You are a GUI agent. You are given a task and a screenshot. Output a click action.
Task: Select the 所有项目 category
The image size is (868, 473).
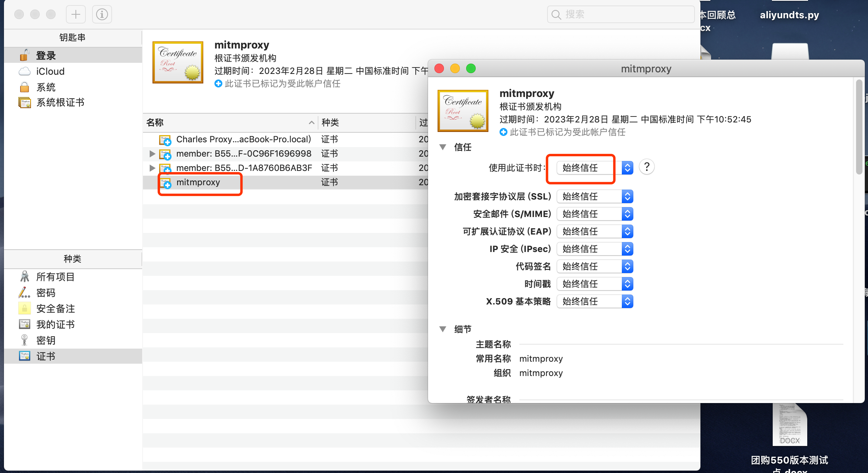point(73,277)
